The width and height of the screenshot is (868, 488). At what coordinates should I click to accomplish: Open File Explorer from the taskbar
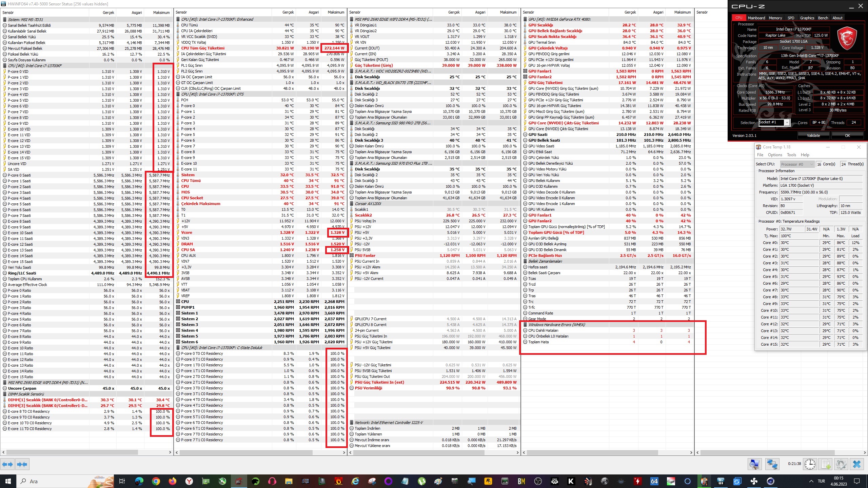pos(289,481)
